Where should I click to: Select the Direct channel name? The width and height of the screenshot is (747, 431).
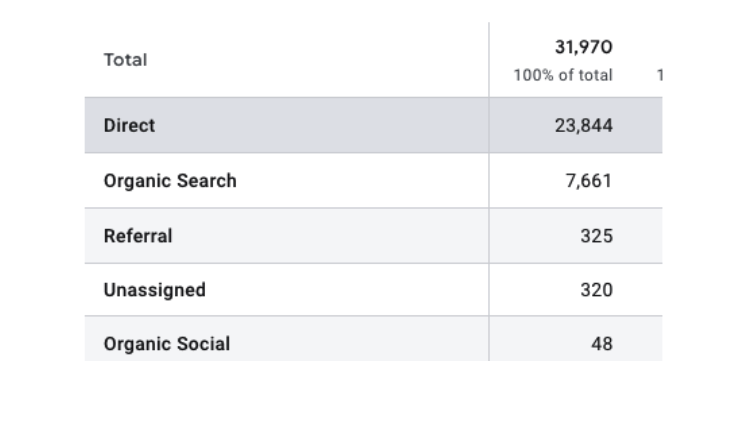tap(129, 126)
